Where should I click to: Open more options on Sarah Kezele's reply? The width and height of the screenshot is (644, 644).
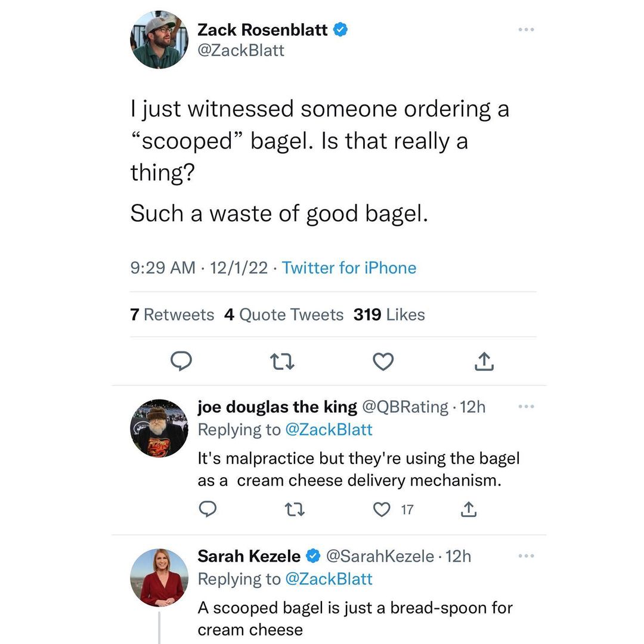[526, 556]
